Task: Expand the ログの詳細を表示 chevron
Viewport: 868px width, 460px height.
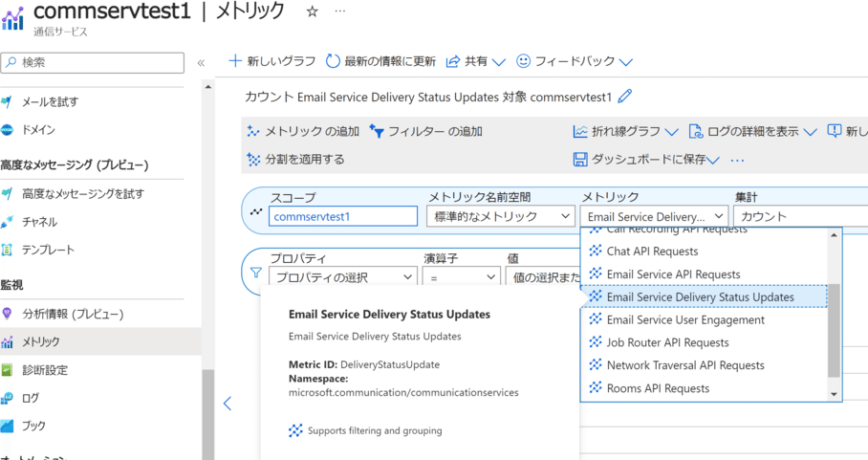Action: [x=810, y=132]
